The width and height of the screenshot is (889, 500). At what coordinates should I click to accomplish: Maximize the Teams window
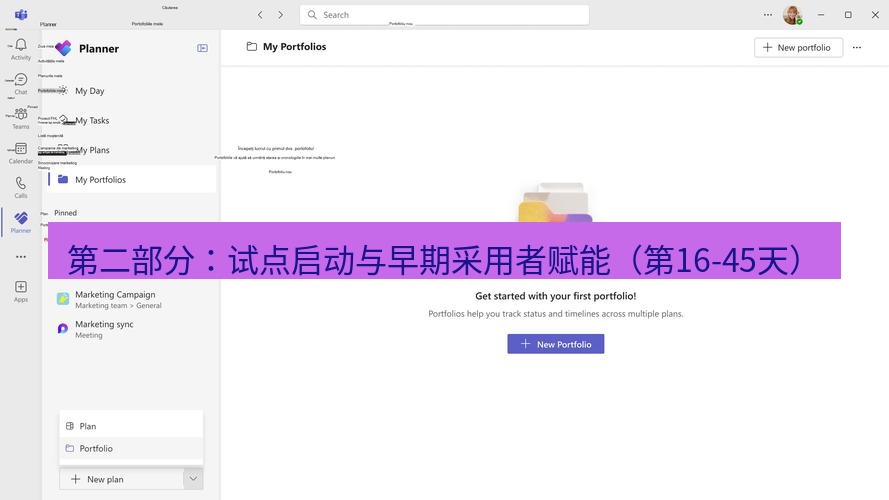click(848, 15)
